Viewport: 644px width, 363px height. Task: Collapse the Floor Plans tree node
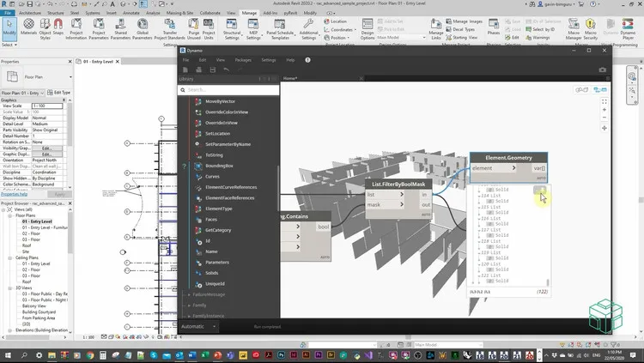(x=9, y=215)
